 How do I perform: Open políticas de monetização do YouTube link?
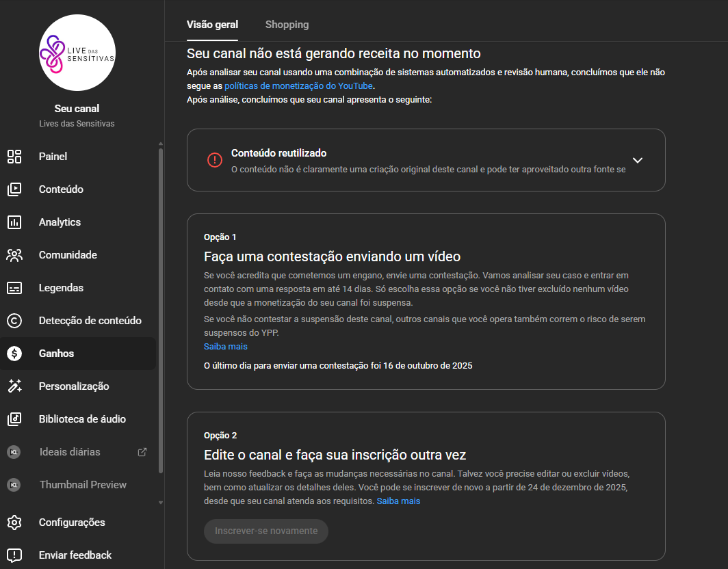coord(298,86)
